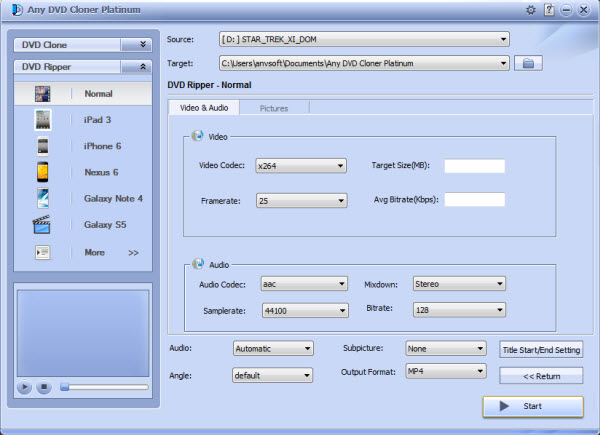
Task: Click the preview seek slider handle
Action: (x=65, y=387)
